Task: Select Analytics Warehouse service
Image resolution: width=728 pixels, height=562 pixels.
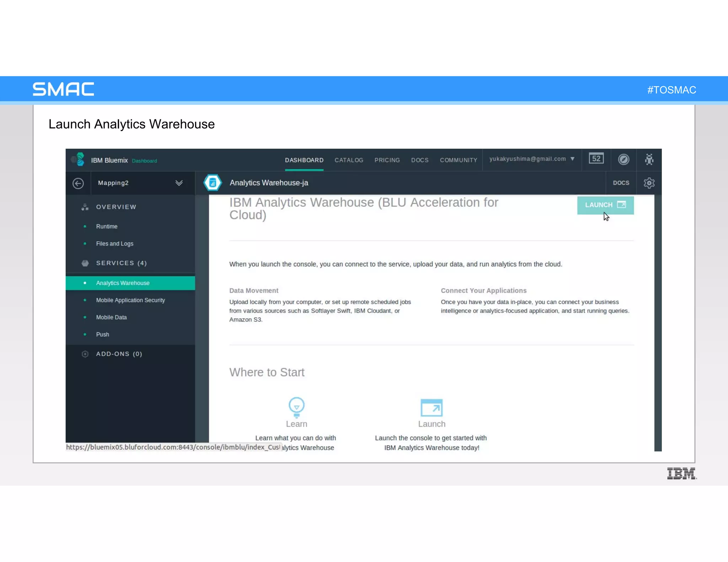Action: point(130,283)
